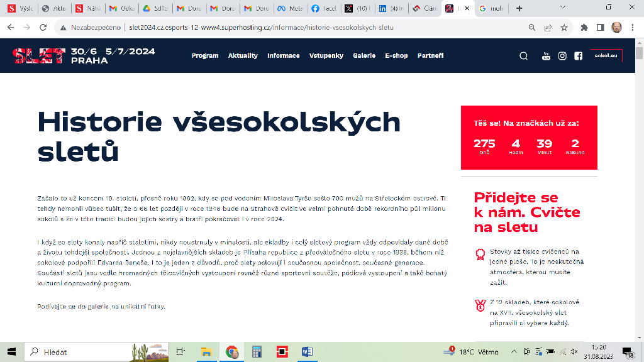Open red square app in taskbar

coord(282,352)
